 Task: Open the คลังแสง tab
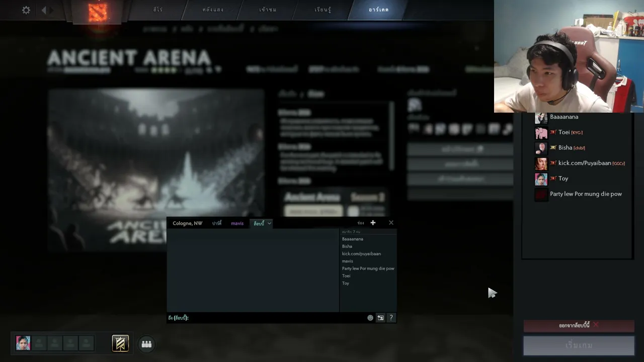(213, 10)
